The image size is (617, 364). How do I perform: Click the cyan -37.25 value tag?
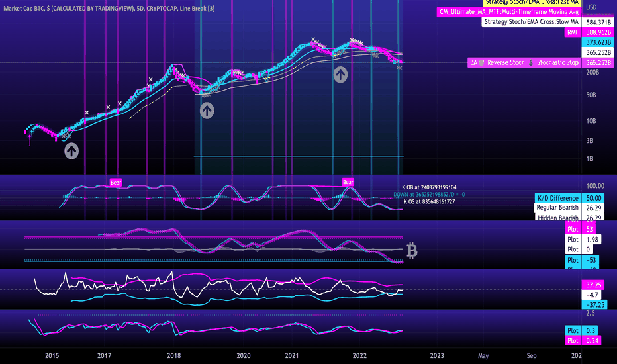594,304
